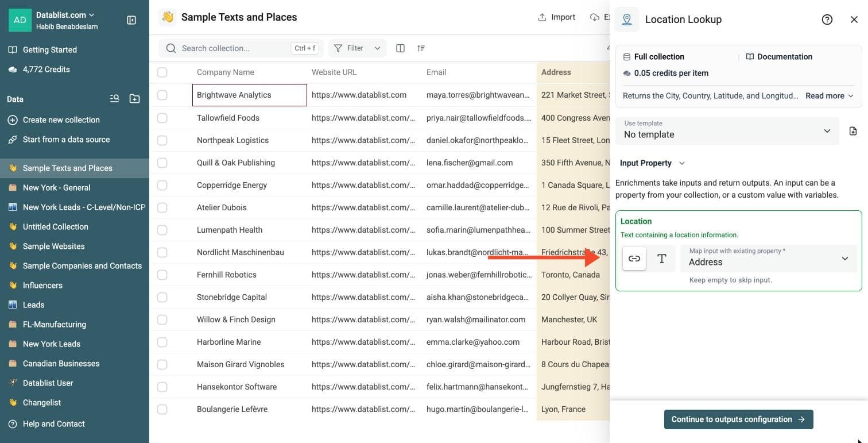Check the Atelier Dubois row checkbox
This screenshot has height=443, width=868.
pos(162,207)
